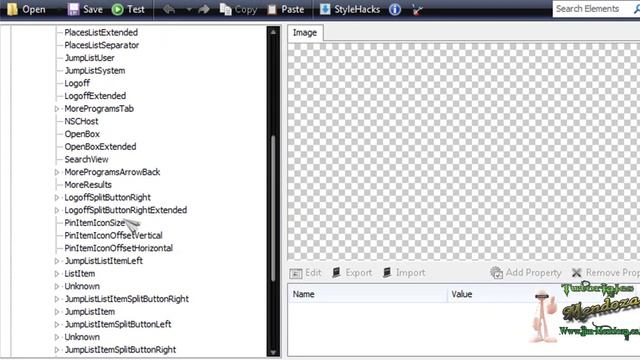Click the tree panel scrollbar thumb

point(273,208)
